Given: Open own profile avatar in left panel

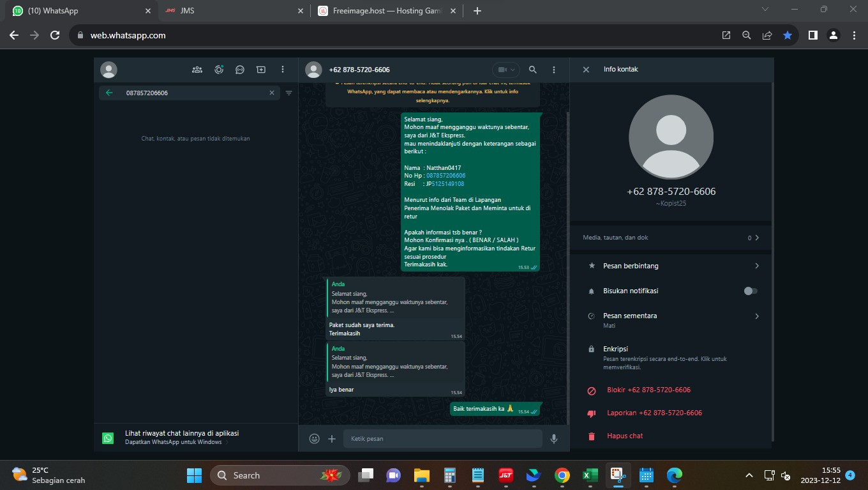Looking at the screenshot, I should click(109, 70).
